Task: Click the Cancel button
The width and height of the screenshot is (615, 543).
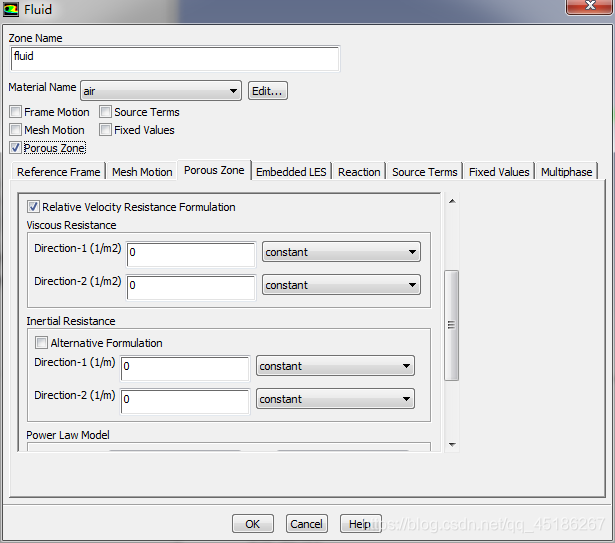Action: (x=306, y=524)
